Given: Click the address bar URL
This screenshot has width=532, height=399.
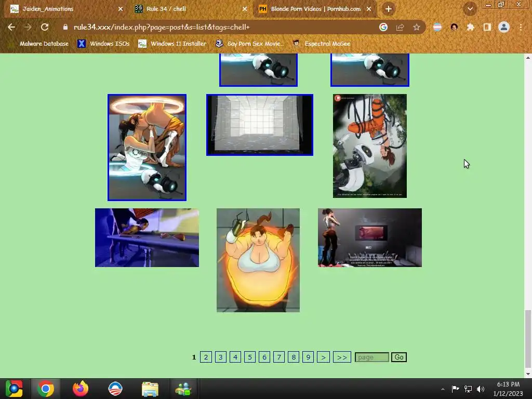Looking at the screenshot, I should coord(162,27).
